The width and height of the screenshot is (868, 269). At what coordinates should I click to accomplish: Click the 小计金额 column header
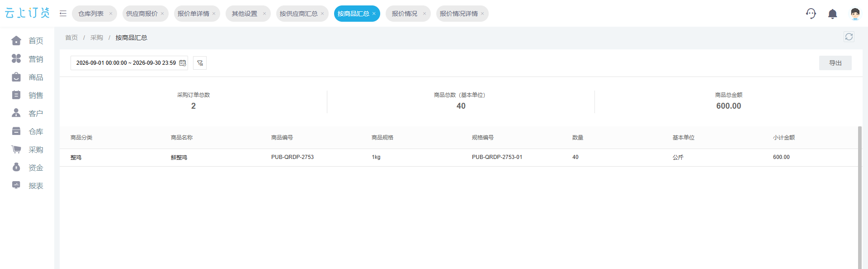pyautogui.click(x=784, y=138)
